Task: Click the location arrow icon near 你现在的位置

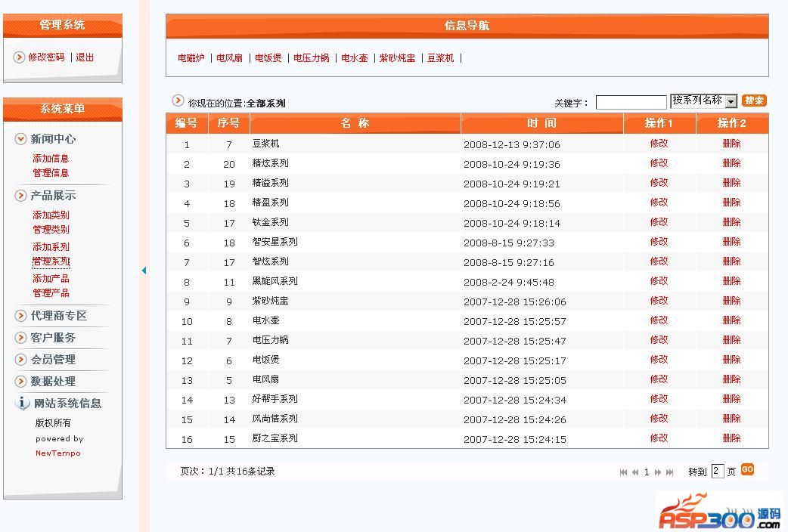Action: point(178,101)
